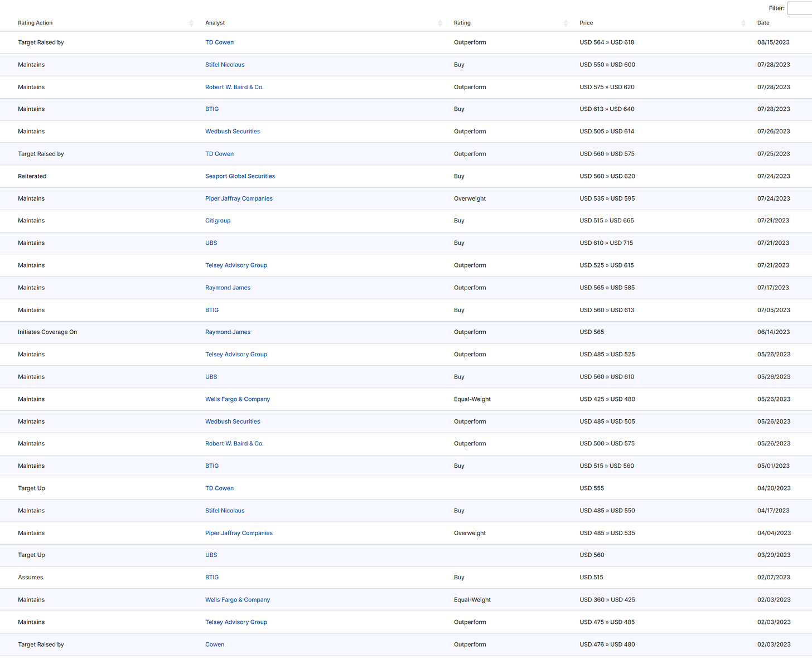Open Piper Jaffray Companies link dated 07/24/2023
The height and width of the screenshot is (659, 812).
(x=239, y=198)
